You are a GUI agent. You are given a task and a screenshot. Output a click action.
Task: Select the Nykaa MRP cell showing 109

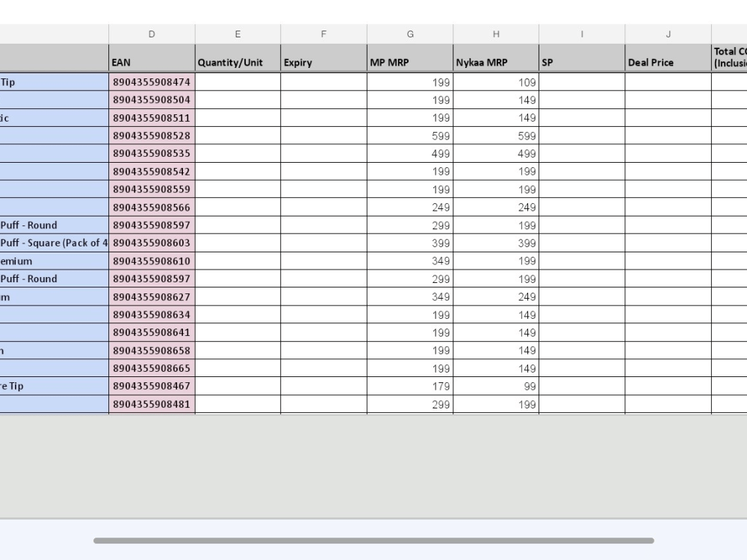(x=496, y=82)
